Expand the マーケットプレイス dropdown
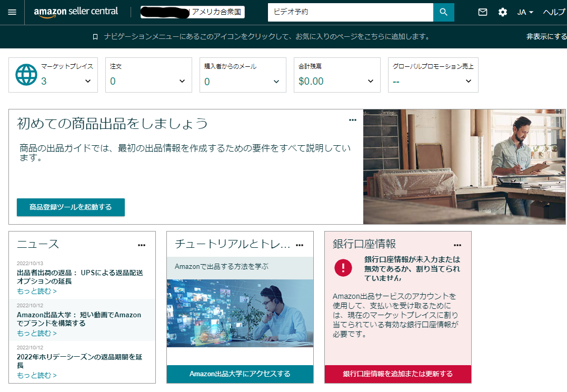Viewport: 567px width, 392px height. coord(88,81)
